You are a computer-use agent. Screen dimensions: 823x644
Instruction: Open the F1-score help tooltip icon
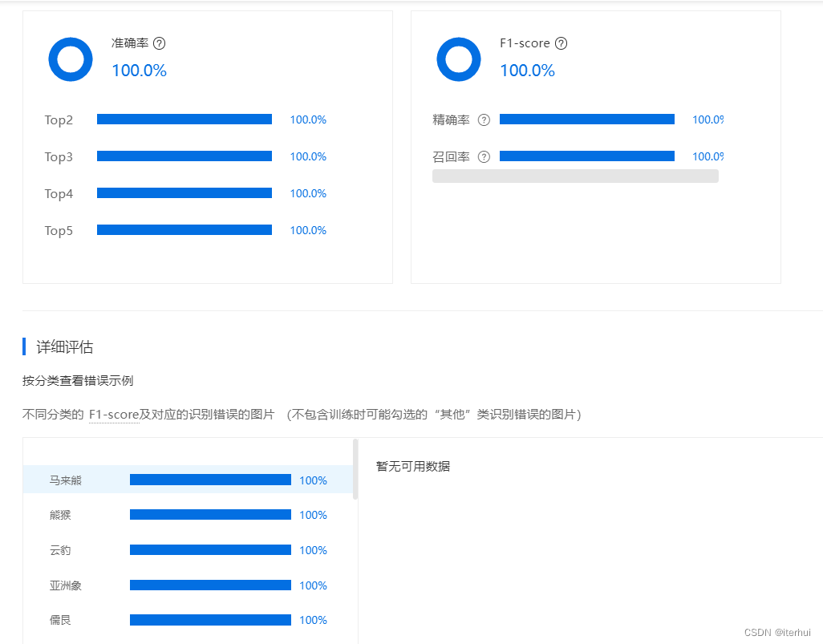click(x=562, y=43)
